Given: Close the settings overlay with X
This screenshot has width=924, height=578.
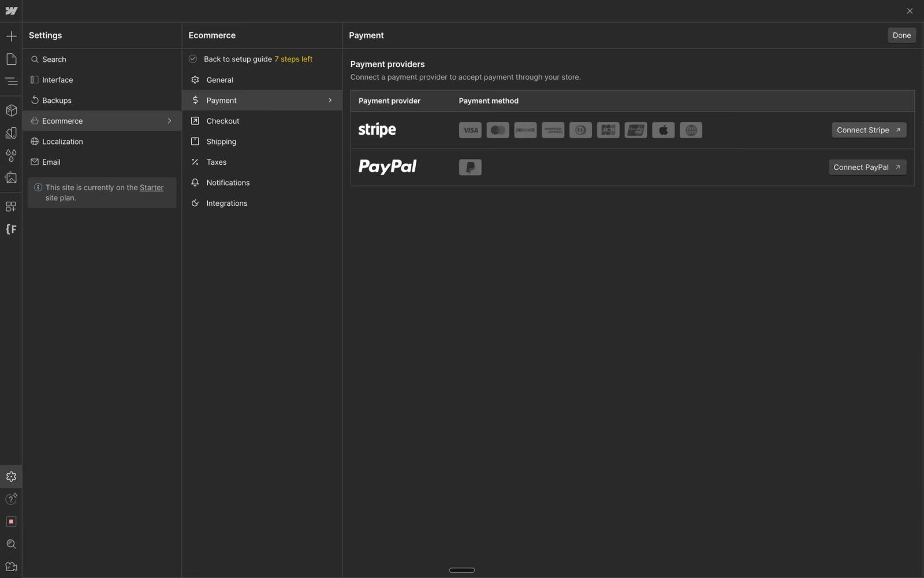Looking at the screenshot, I should (x=910, y=11).
